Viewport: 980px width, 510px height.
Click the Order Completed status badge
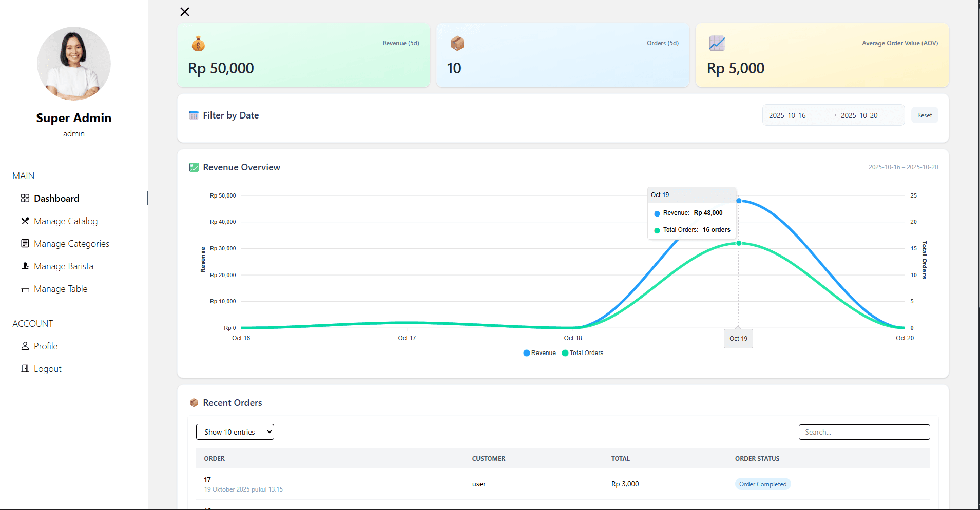(762, 484)
